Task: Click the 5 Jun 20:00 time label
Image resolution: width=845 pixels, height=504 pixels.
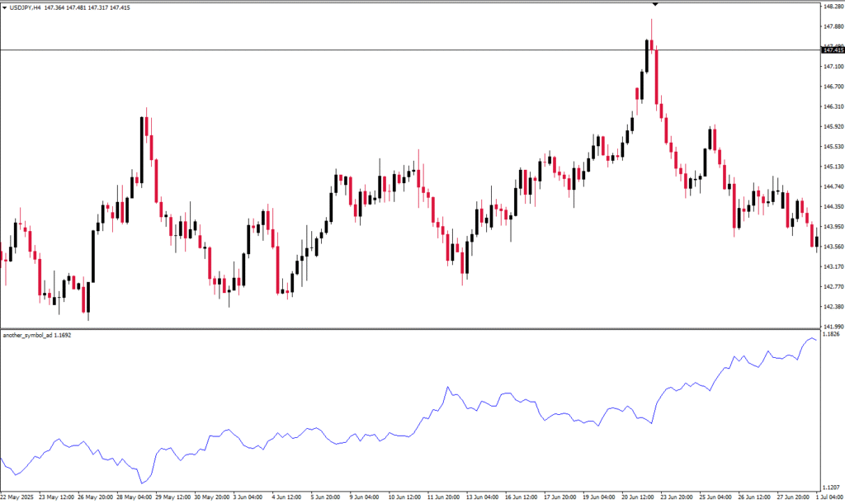Action: point(325,497)
